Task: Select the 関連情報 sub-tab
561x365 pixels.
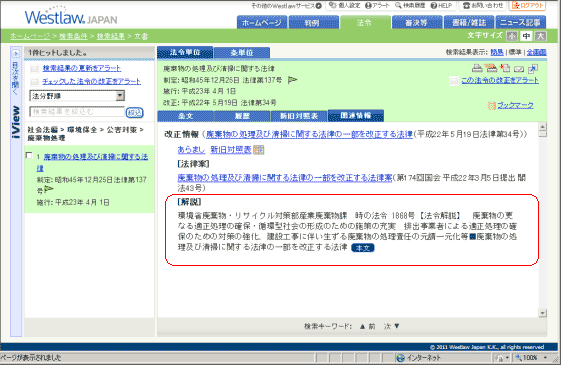Action: point(356,115)
